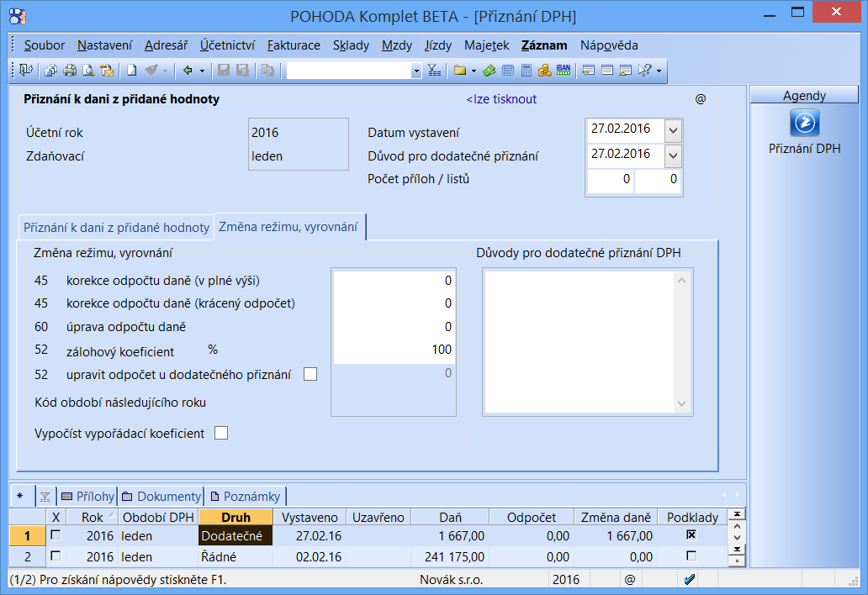This screenshot has width=868, height=595.
Task: Click the Agendy panel header button
Action: tap(804, 95)
